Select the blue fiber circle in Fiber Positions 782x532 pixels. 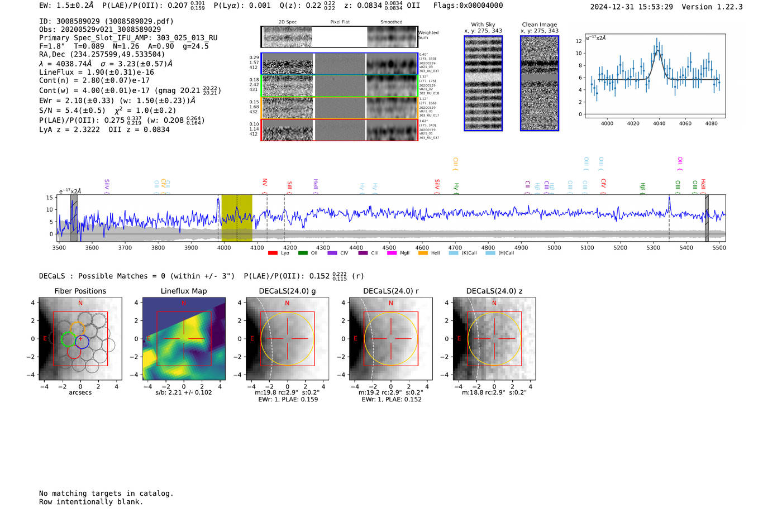click(82, 342)
